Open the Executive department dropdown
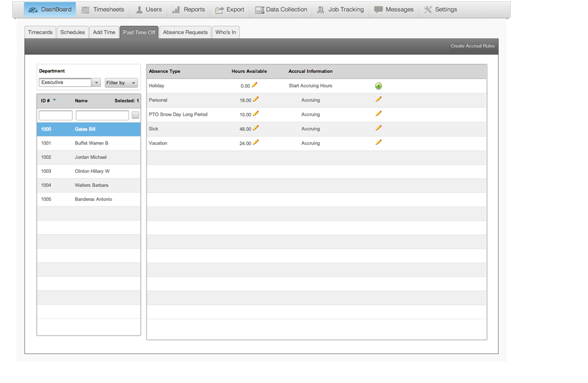This screenshot has width=588, height=383. coord(96,83)
